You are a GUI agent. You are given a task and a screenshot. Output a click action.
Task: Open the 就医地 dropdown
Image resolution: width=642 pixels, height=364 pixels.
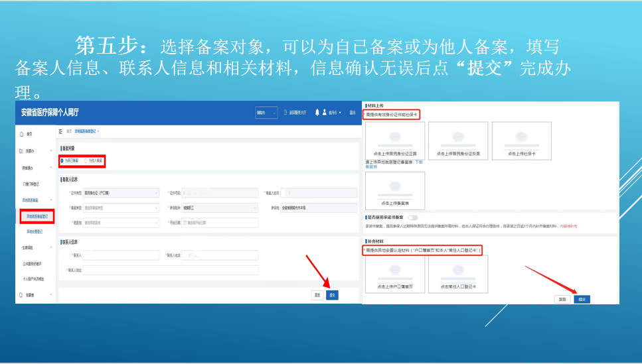click(x=121, y=223)
